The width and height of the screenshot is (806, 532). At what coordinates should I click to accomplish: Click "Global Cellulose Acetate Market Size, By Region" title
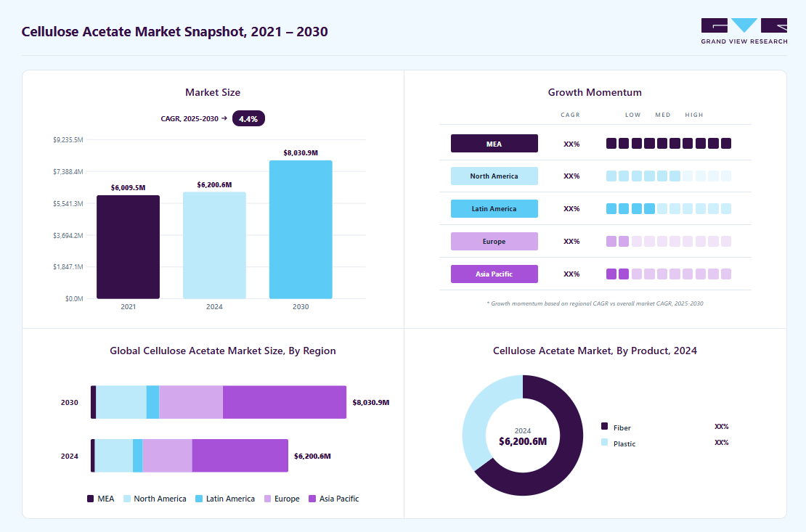[x=223, y=351]
